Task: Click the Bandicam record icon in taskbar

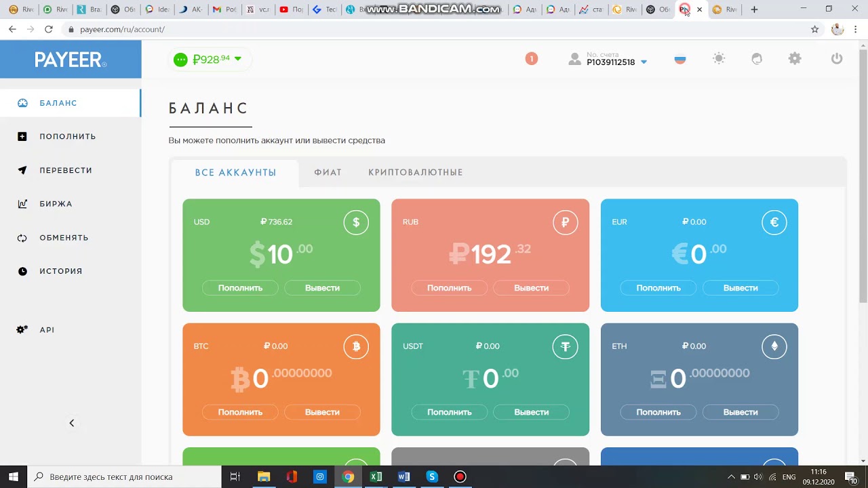Action: (460, 476)
